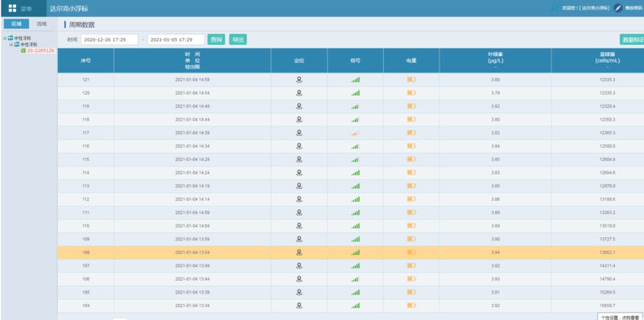The width and height of the screenshot is (644, 320).
Task: Click the timestamp 2021-01-04 13:34
Action: coord(192,306)
